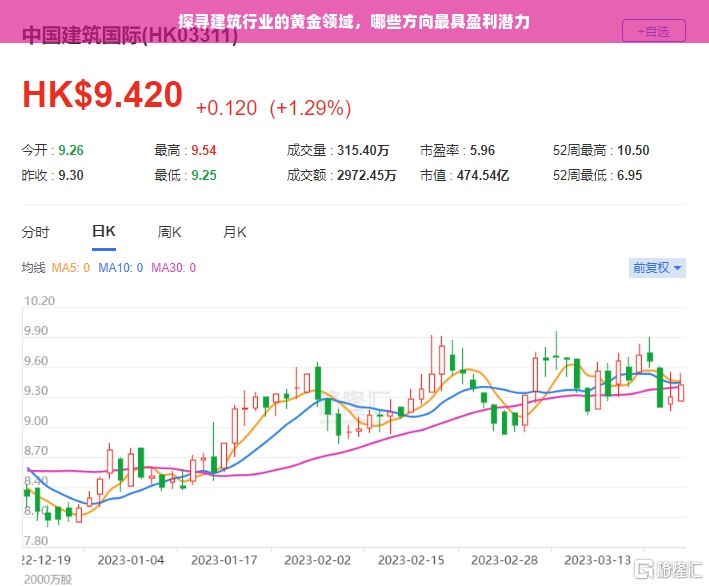Click the 52周最低 value 6.95
Viewport: 709px width, 586px height.
tap(629, 175)
